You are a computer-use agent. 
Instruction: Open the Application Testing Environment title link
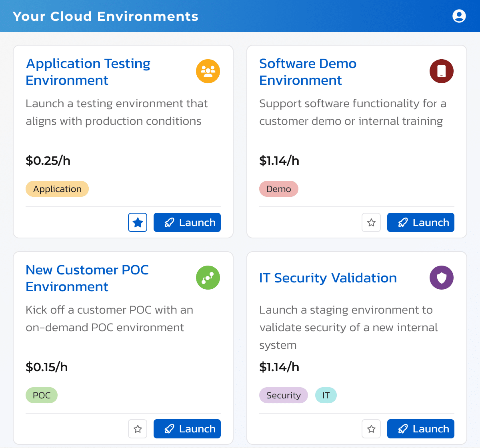point(88,72)
